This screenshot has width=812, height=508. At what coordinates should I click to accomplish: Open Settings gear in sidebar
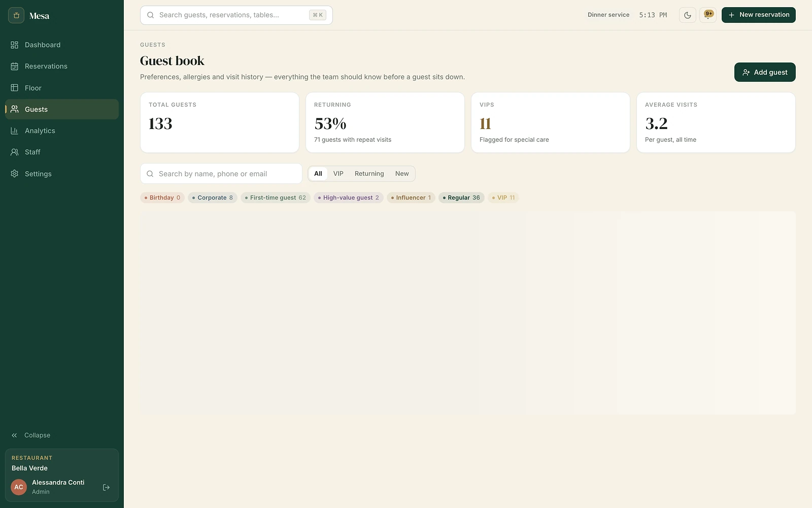point(62,174)
